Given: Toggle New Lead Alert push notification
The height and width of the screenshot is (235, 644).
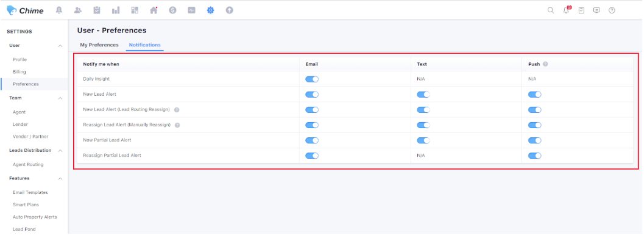Looking at the screenshot, I should click(x=535, y=94).
